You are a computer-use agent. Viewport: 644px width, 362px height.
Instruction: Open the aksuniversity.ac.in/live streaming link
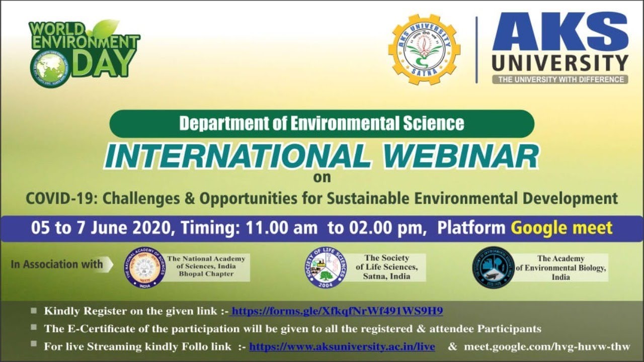coord(342,346)
